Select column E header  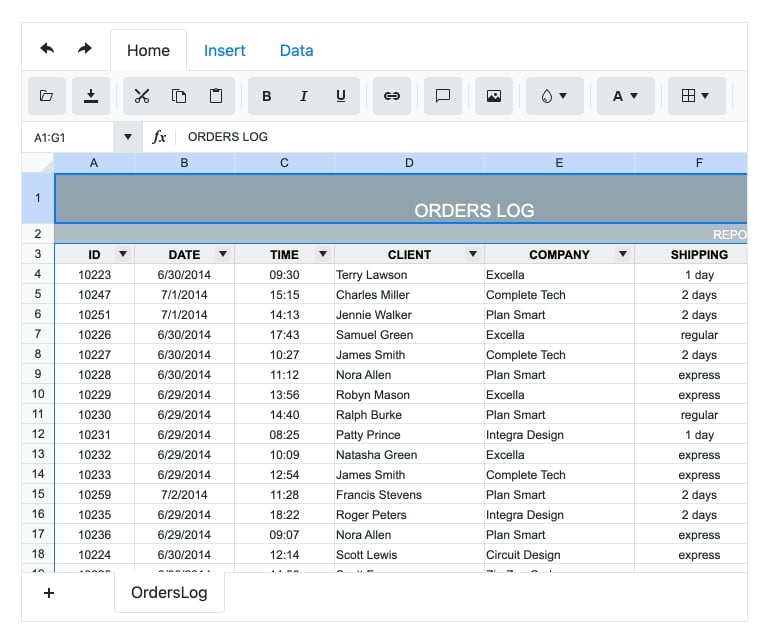click(x=559, y=163)
